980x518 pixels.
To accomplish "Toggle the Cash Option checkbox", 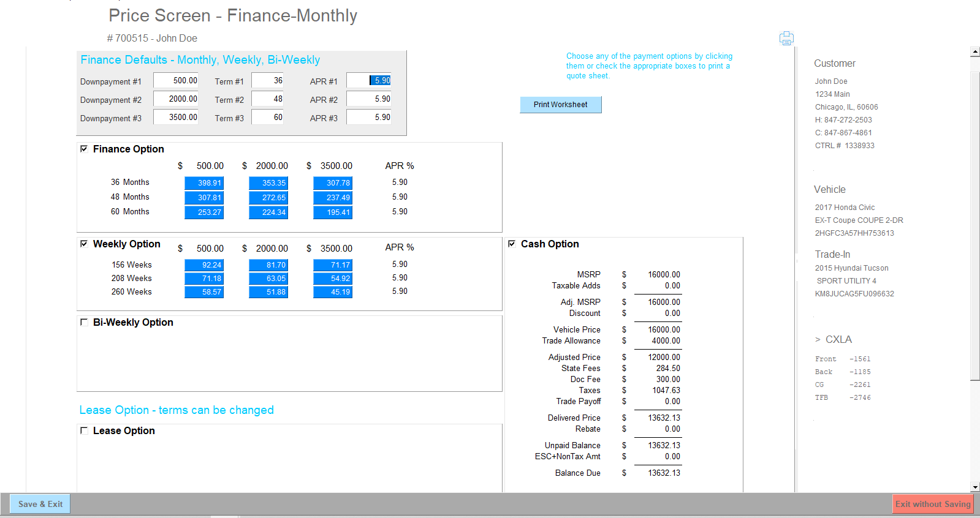I will 512,244.
